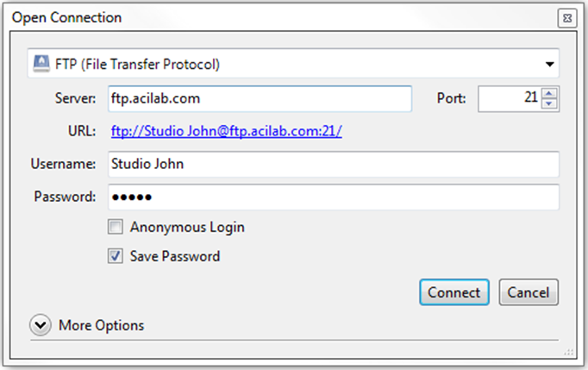
Task: Click inside the Port number field
Action: tap(509, 98)
